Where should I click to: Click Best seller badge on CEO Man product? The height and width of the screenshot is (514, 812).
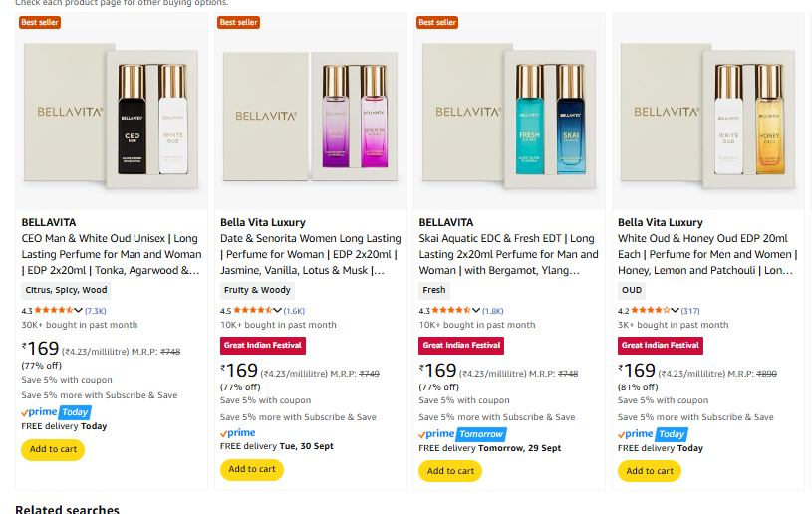(x=40, y=22)
